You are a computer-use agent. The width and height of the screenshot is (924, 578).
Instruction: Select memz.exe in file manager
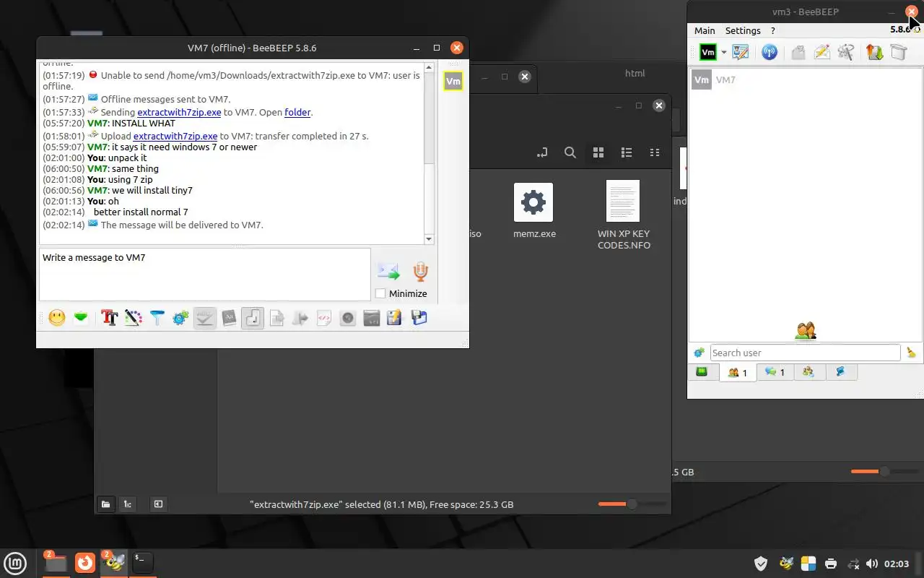point(534,210)
